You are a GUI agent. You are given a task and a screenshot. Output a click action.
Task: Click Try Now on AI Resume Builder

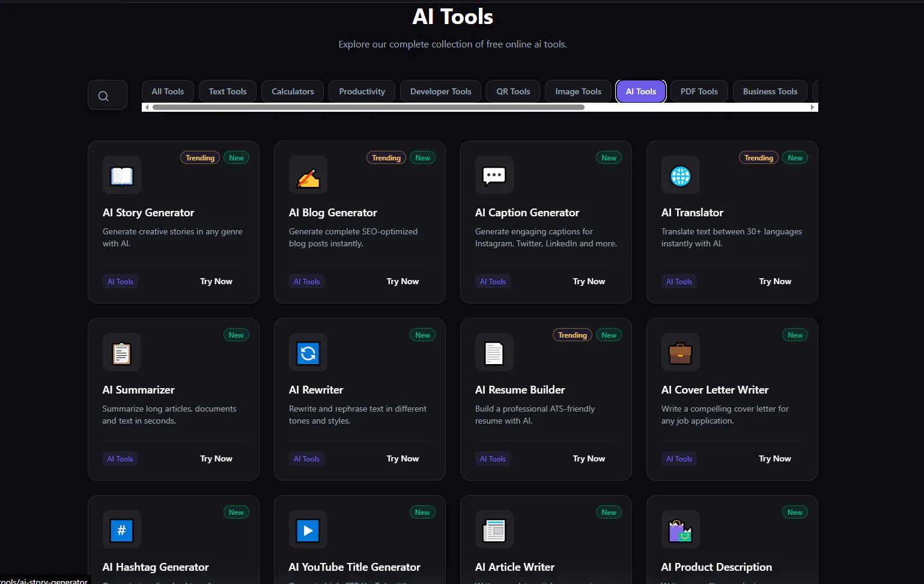589,458
